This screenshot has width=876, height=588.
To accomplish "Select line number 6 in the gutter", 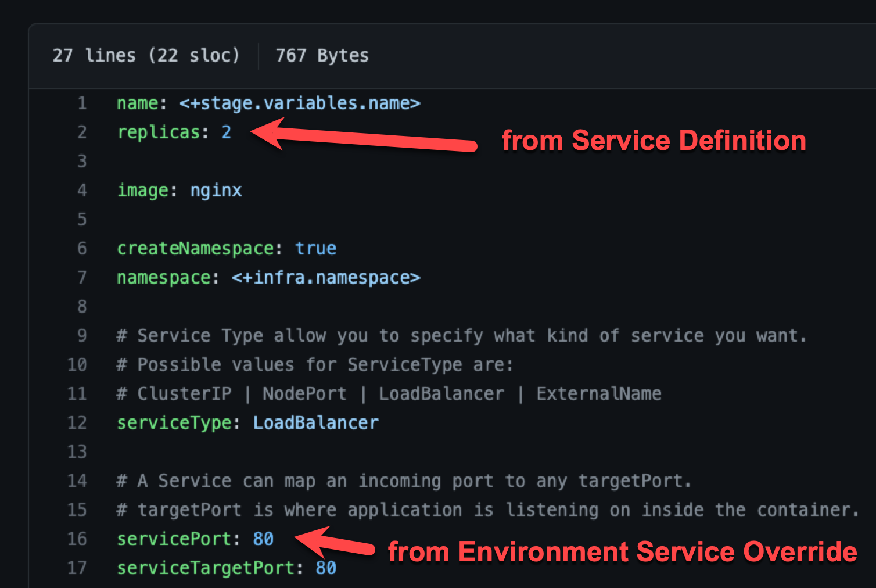I will point(82,249).
